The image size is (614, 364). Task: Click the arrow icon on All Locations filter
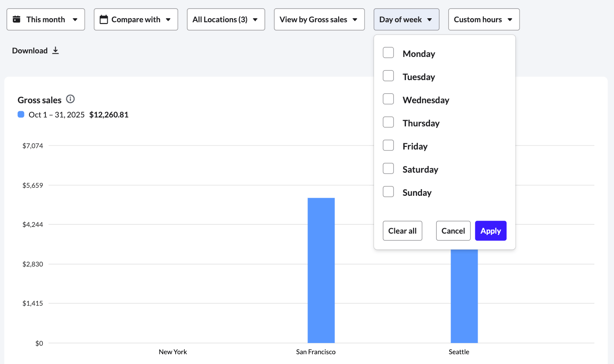[254, 19]
